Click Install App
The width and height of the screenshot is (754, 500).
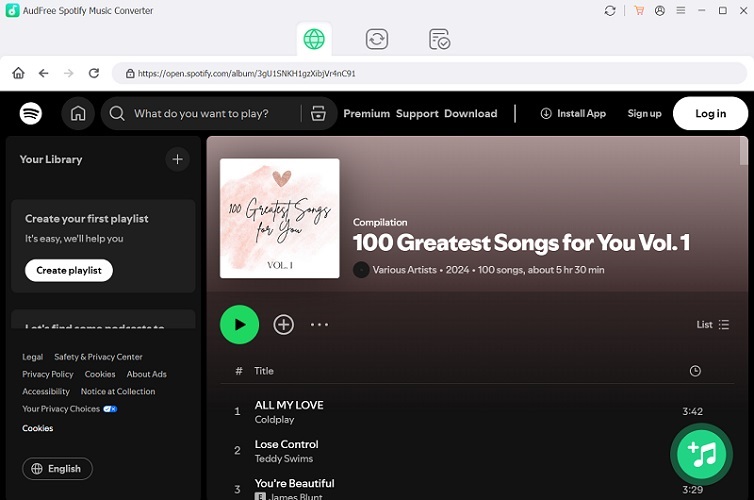tap(573, 113)
